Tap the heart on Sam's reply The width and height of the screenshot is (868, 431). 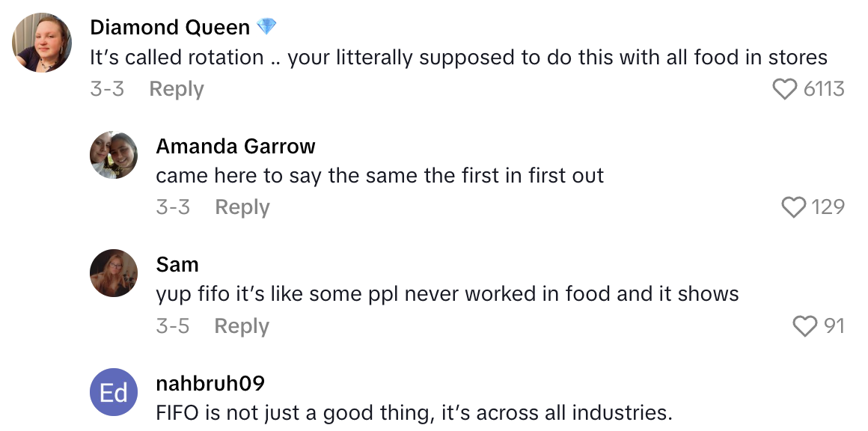coord(805,326)
